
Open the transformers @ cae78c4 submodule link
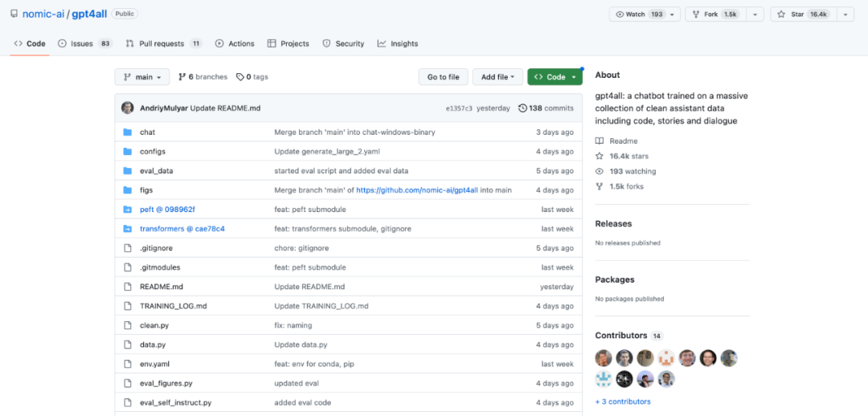182,228
